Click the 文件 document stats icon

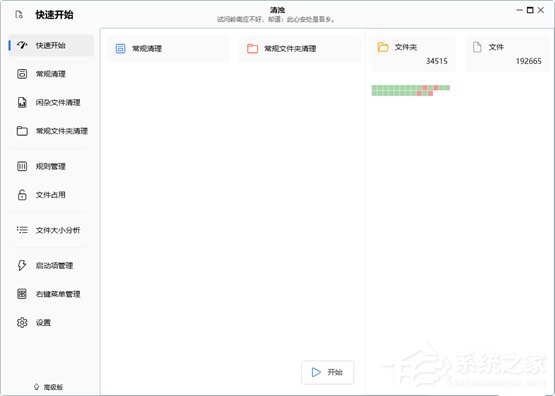pyautogui.click(x=477, y=47)
